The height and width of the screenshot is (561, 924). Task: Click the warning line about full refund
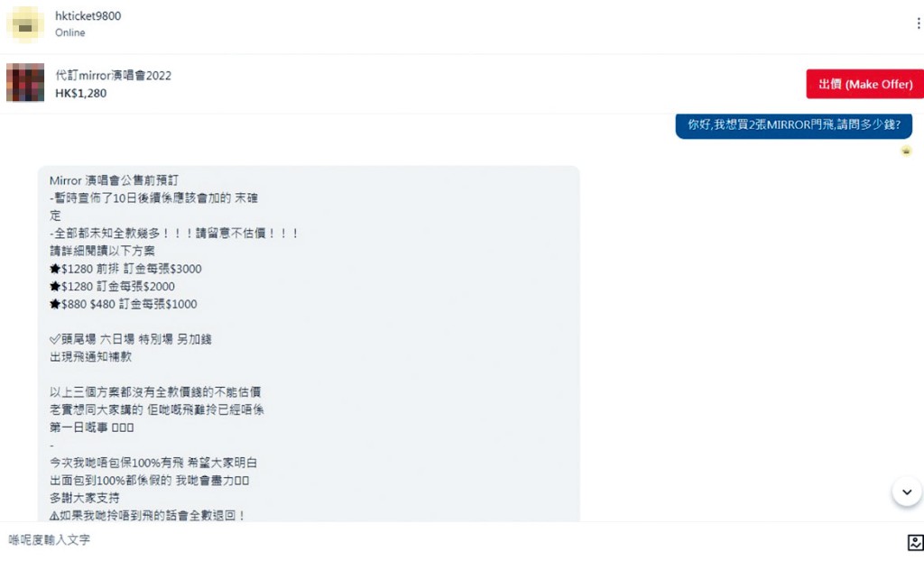pos(147,516)
